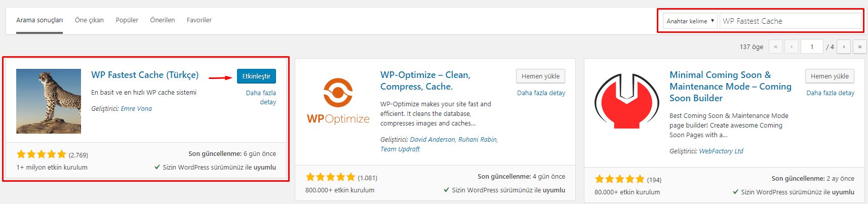Open the Favoriler tab
This screenshot has width=868, height=204.
tap(199, 20)
